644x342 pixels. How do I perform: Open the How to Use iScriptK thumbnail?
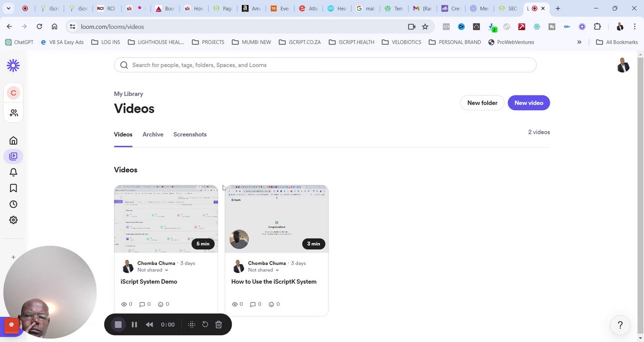pos(277,219)
